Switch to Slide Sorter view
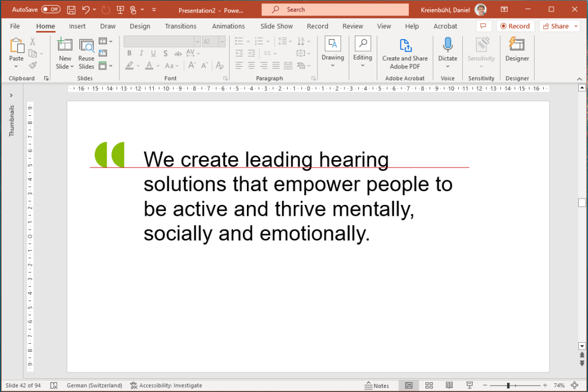The image size is (588, 392). point(429,385)
